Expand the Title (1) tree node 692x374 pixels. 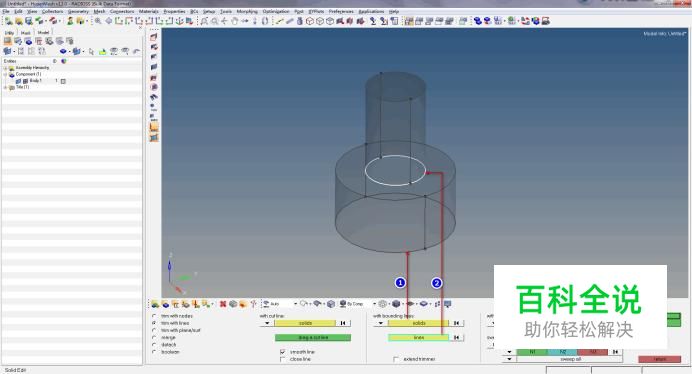tap(5, 87)
